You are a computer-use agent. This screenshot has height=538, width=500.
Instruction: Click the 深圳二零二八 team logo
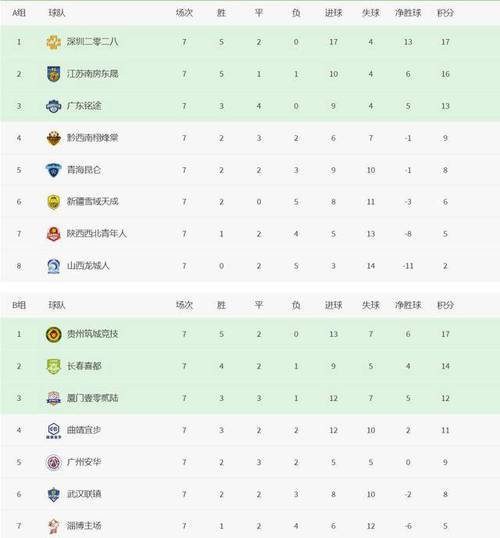[54, 42]
